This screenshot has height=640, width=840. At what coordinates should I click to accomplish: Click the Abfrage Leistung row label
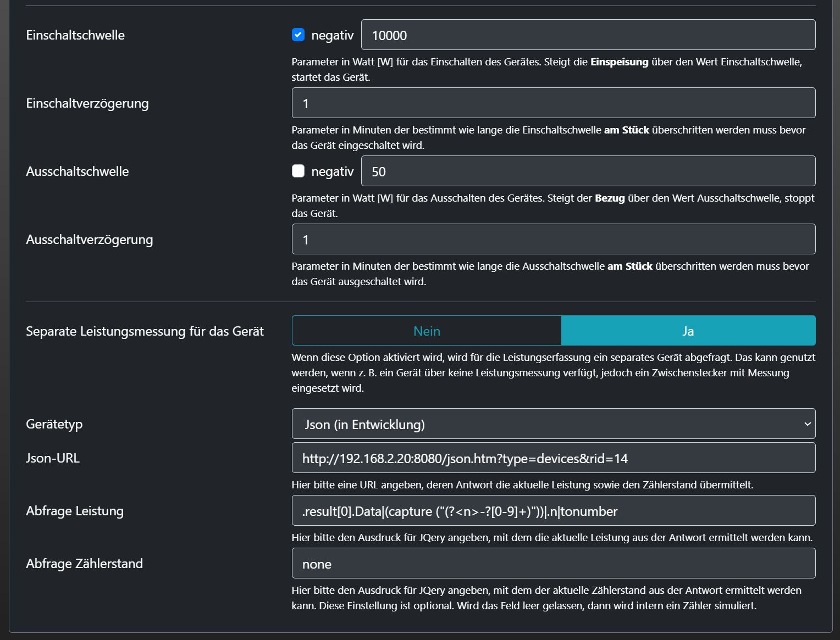[75, 511]
